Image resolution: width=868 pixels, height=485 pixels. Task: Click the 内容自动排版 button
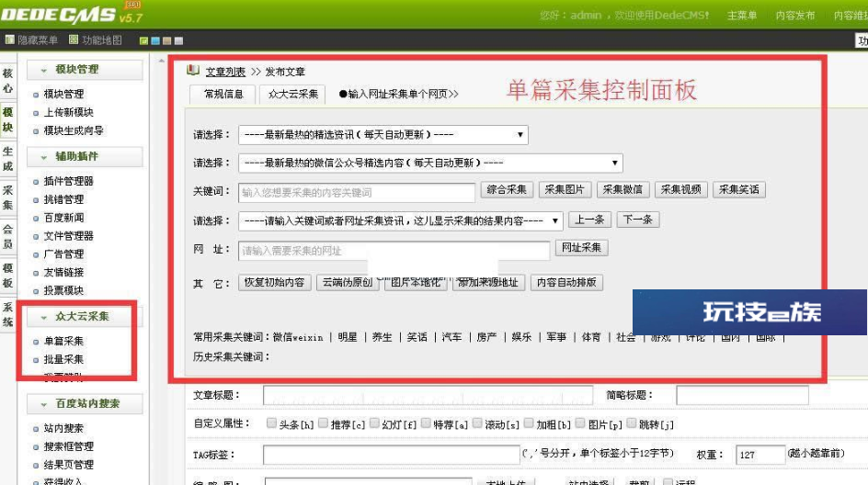tap(566, 283)
